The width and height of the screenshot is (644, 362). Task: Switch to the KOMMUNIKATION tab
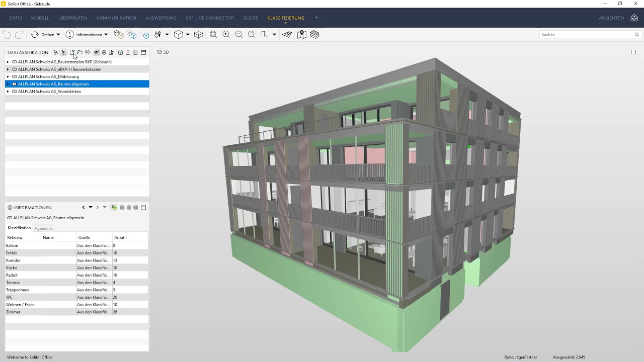116,18
